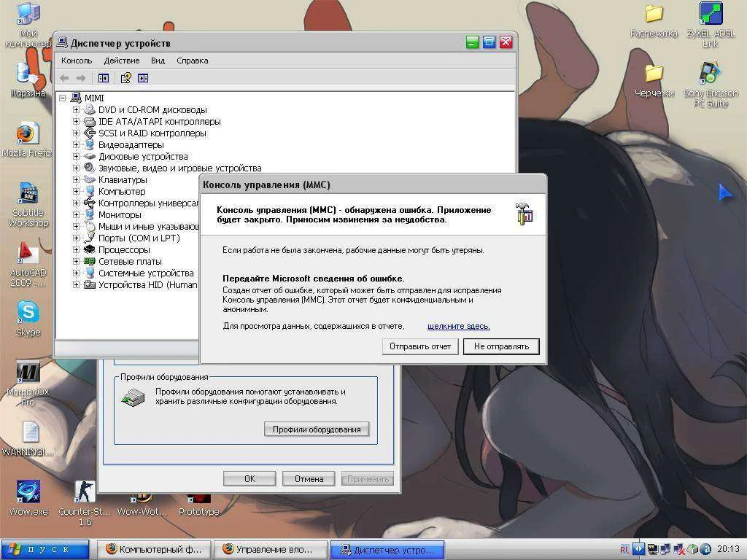Click the IDE ATA/ATAPI controller icon
This screenshot has width=747, height=560.
[x=90, y=122]
